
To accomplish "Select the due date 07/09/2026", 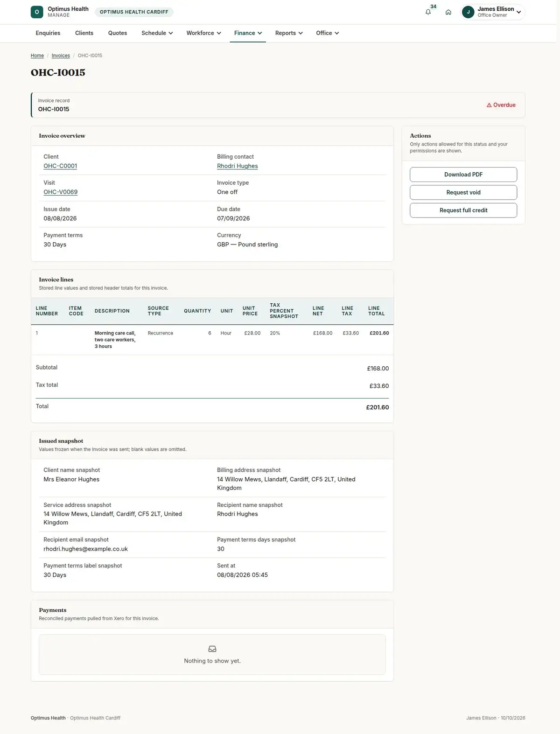I will 233,218.
